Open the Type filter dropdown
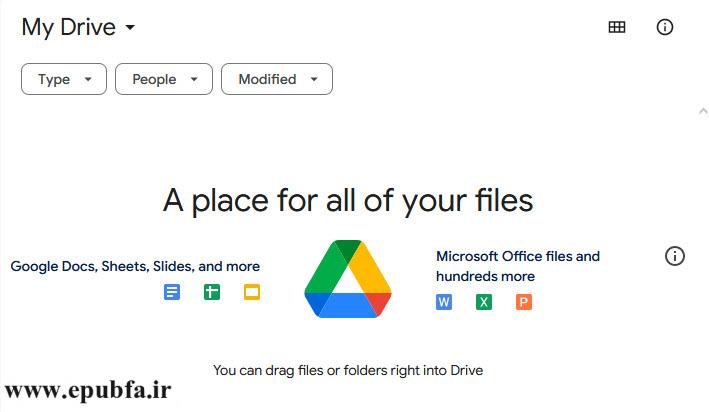The image size is (709, 412). (x=64, y=79)
